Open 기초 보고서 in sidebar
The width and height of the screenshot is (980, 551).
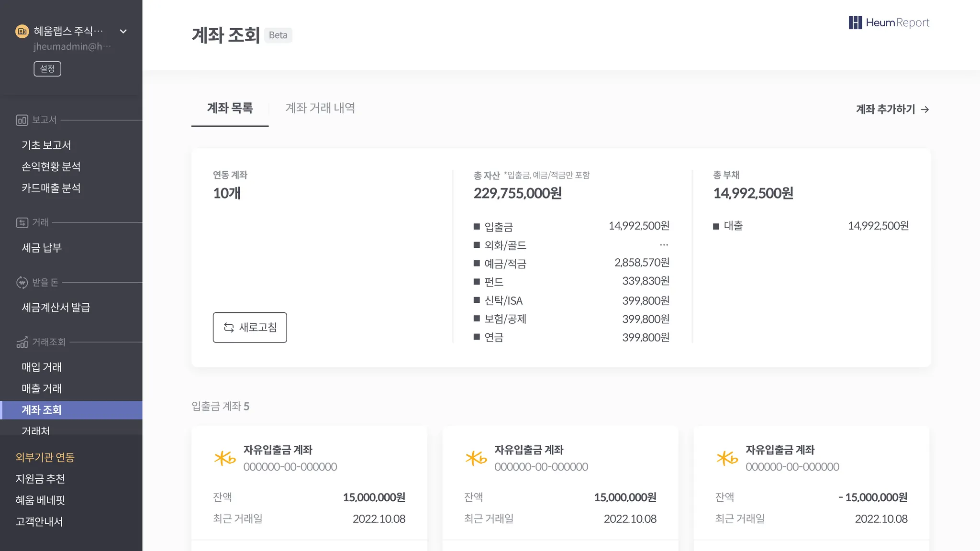46,145
